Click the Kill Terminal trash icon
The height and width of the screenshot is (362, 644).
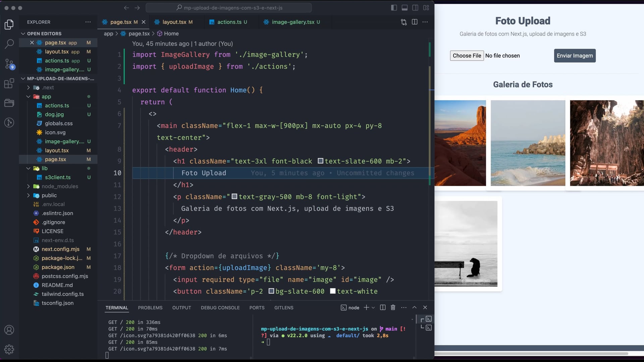click(x=393, y=307)
